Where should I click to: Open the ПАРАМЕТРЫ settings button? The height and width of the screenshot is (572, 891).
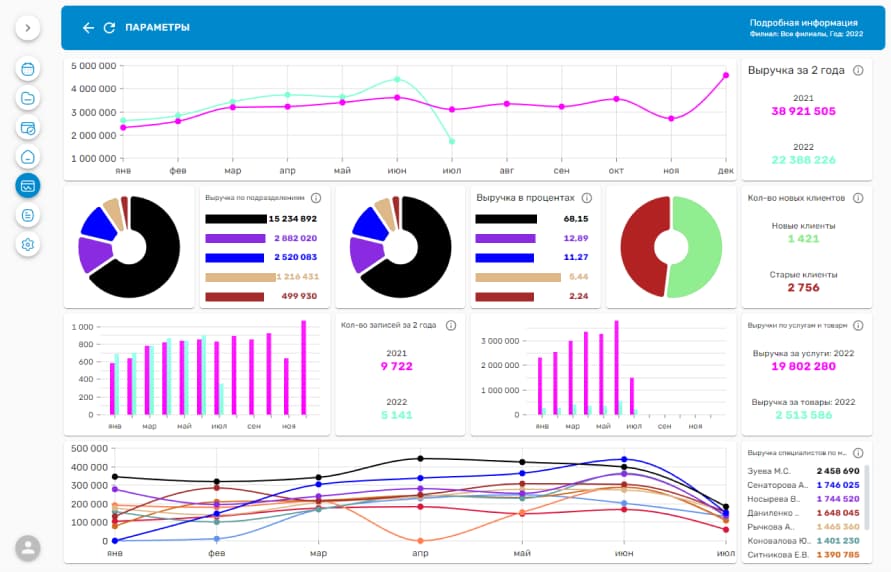[157, 28]
